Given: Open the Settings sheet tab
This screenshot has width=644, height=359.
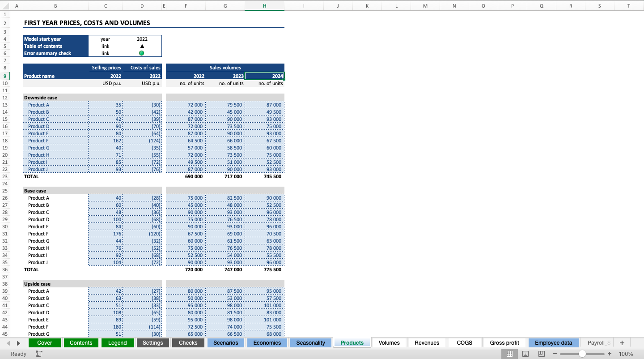Looking at the screenshot, I should [x=153, y=343].
